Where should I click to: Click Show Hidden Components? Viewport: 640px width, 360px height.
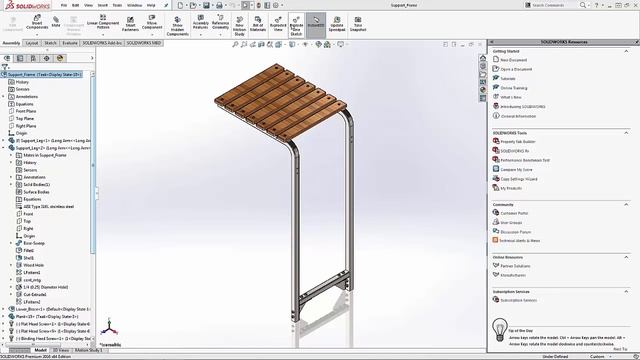coord(178,27)
